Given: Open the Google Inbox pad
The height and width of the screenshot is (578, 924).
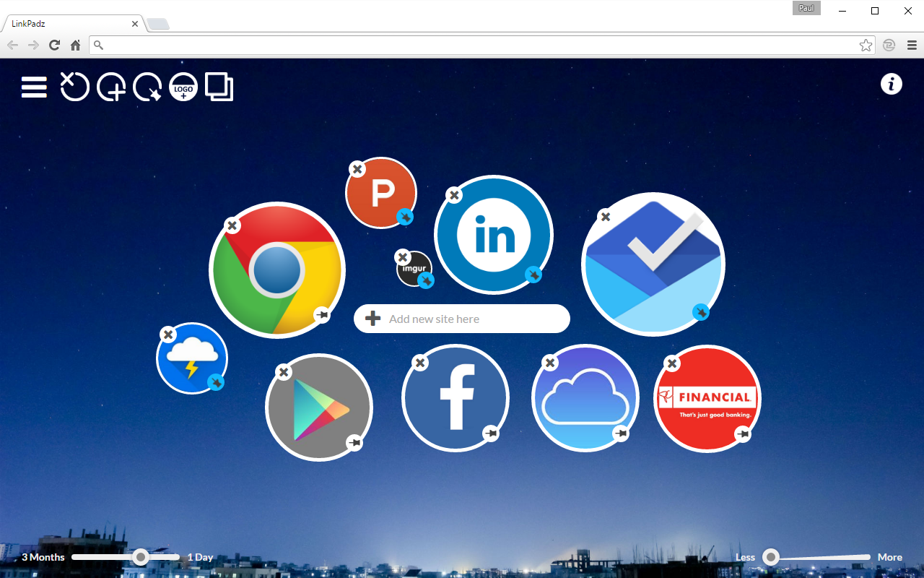Looking at the screenshot, I should coord(653,264).
